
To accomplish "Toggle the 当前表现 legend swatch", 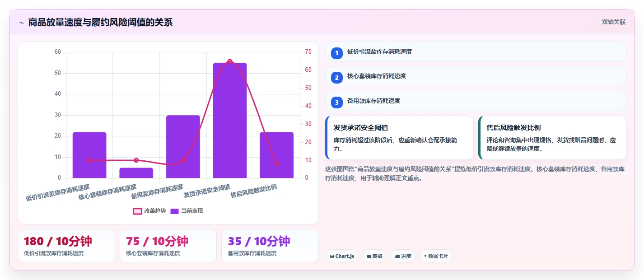I will pyautogui.click(x=175, y=211).
